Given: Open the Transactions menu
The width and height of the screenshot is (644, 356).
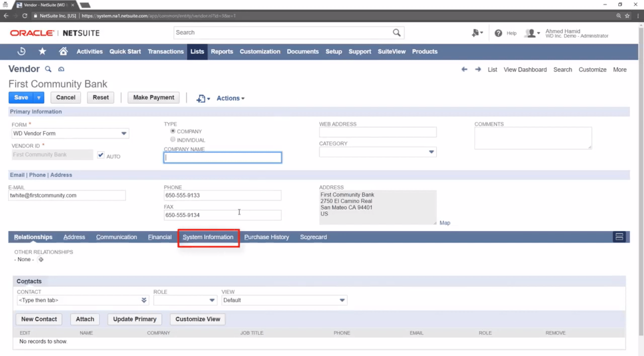Looking at the screenshot, I should point(166,51).
